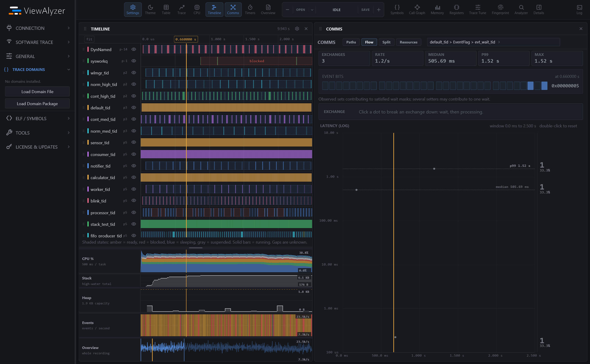Click the SAVE button
The height and width of the screenshot is (364, 590).
coord(365,10)
